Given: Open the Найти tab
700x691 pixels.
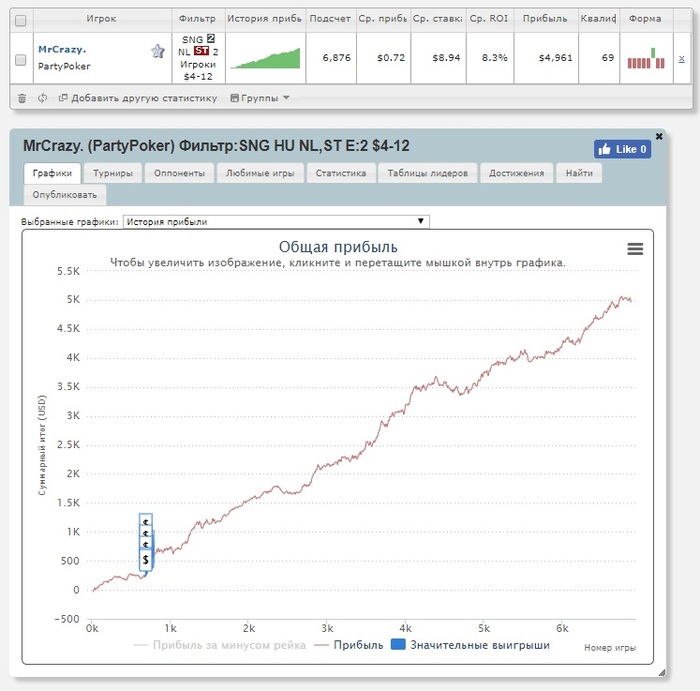Looking at the screenshot, I should (579, 173).
